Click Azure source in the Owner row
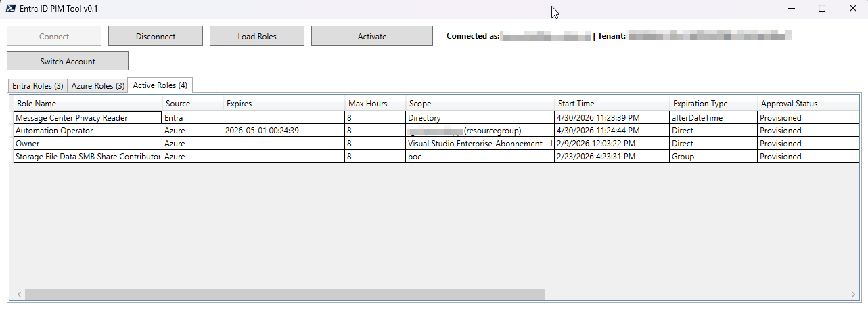868x309 pixels. coord(193,144)
